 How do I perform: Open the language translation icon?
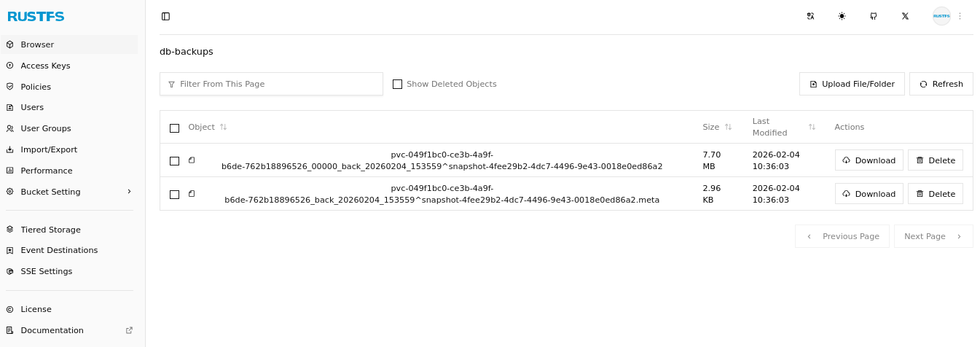point(810,16)
